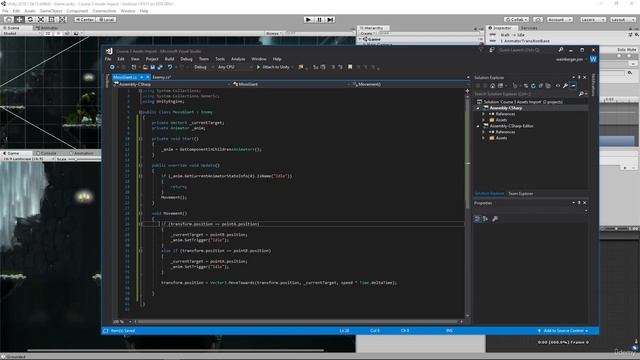Click Solution Explorer Show All Files icon

coord(548,86)
